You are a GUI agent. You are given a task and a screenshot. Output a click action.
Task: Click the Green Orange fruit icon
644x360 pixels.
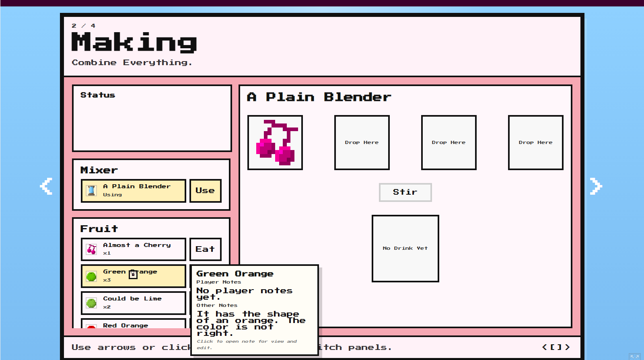pyautogui.click(x=92, y=276)
